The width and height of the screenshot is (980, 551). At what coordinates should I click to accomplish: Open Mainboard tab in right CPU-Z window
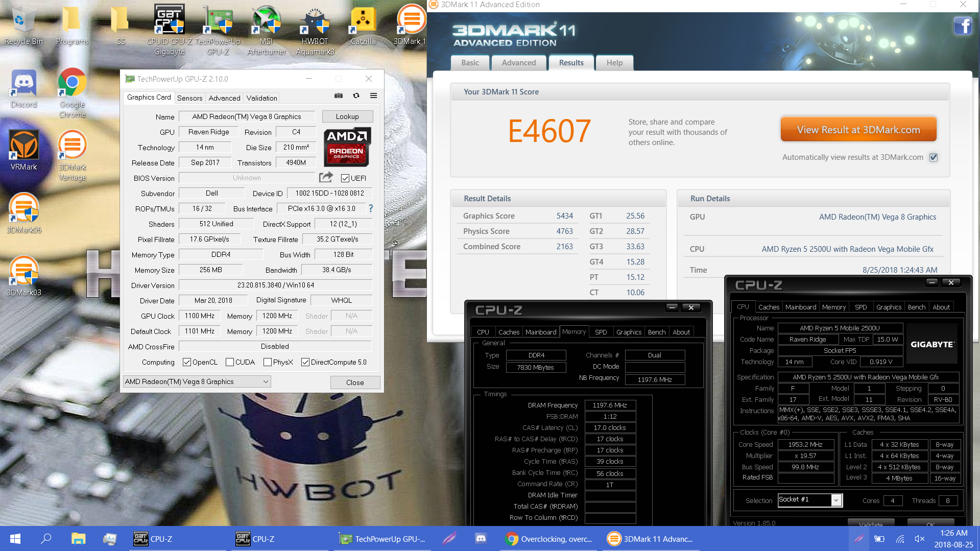801,307
